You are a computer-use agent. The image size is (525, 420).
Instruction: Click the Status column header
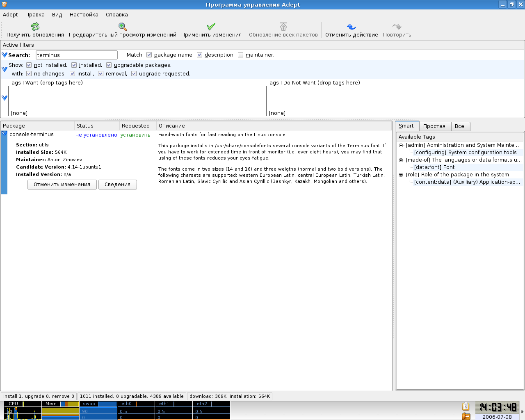97,126
